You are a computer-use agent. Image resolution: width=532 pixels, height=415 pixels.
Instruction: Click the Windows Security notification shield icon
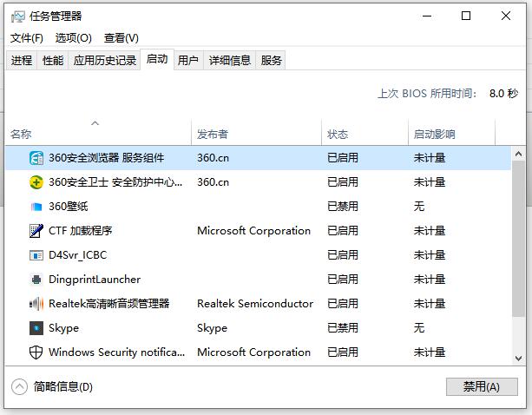pos(36,352)
